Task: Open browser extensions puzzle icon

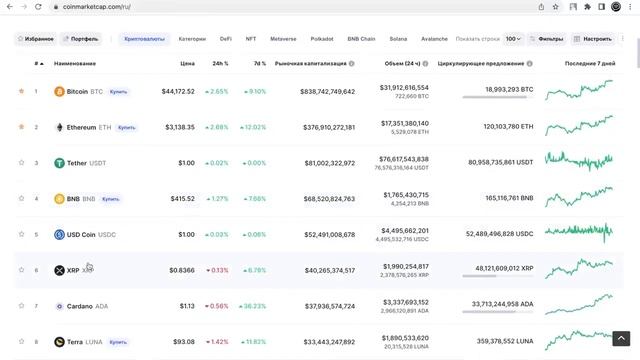Action: coord(587,7)
